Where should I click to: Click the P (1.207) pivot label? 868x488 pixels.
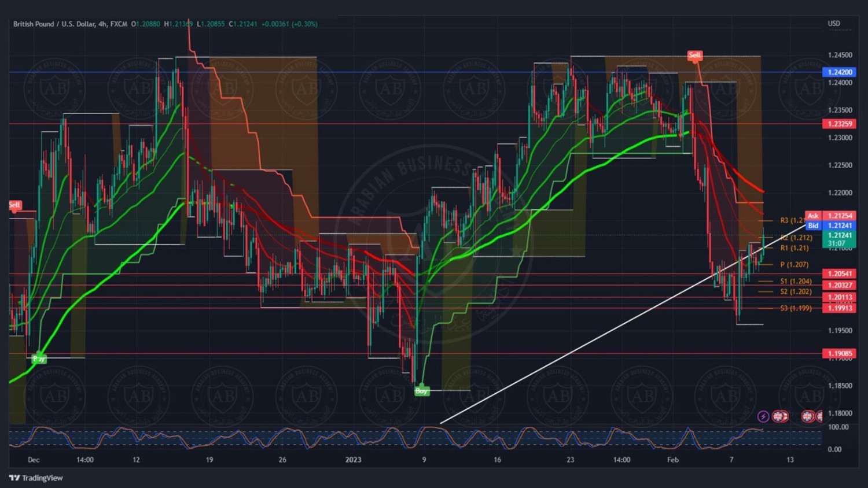click(x=795, y=264)
